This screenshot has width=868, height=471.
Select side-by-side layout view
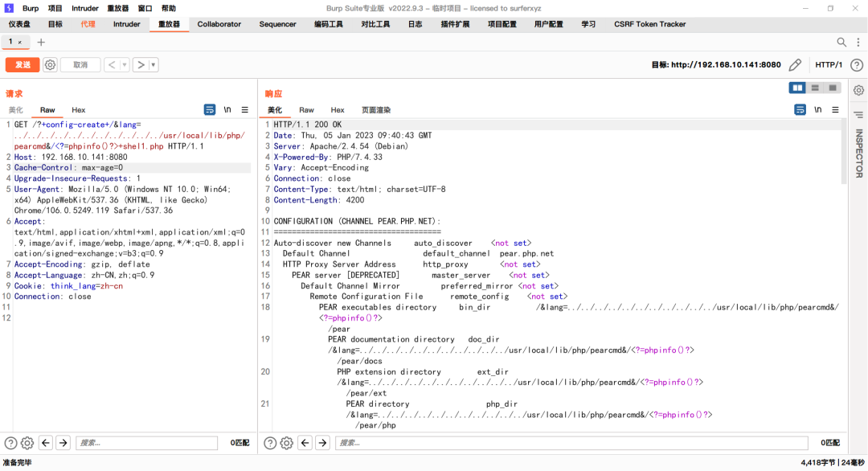point(797,88)
